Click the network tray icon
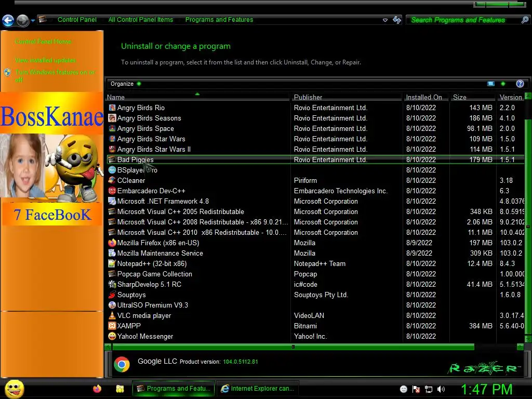Image resolution: width=532 pixels, height=399 pixels. point(429,389)
